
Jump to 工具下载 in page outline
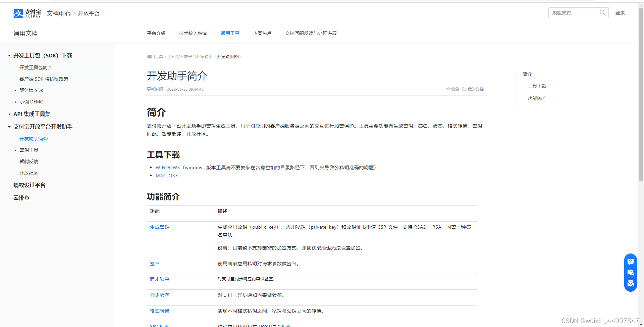(537, 86)
